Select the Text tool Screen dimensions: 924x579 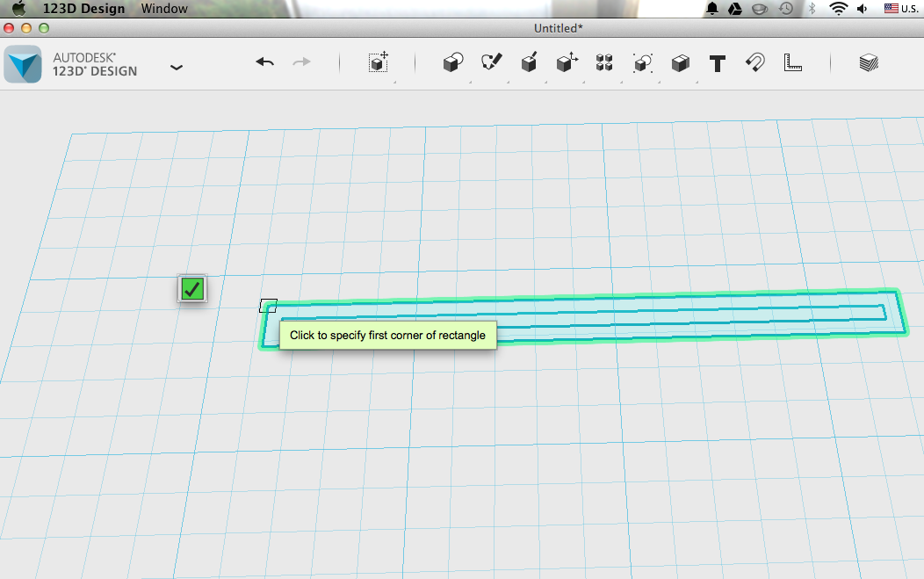(x=718, y=63)
